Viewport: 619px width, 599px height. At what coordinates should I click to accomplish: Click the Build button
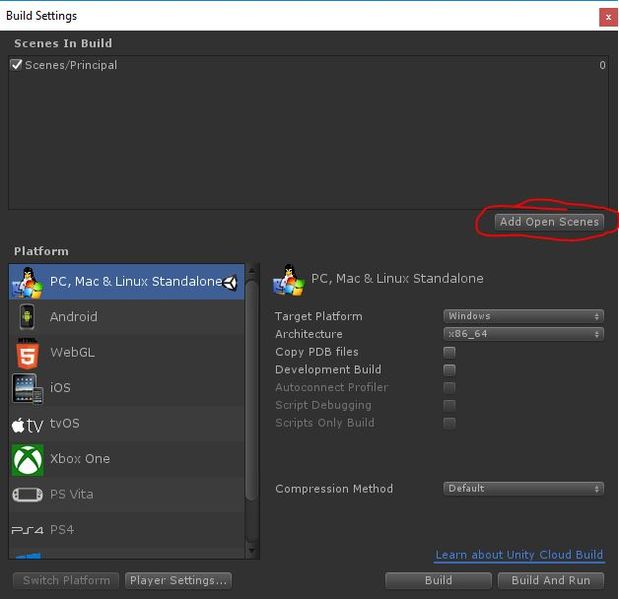pyautogui.click(x=439, y=580)
